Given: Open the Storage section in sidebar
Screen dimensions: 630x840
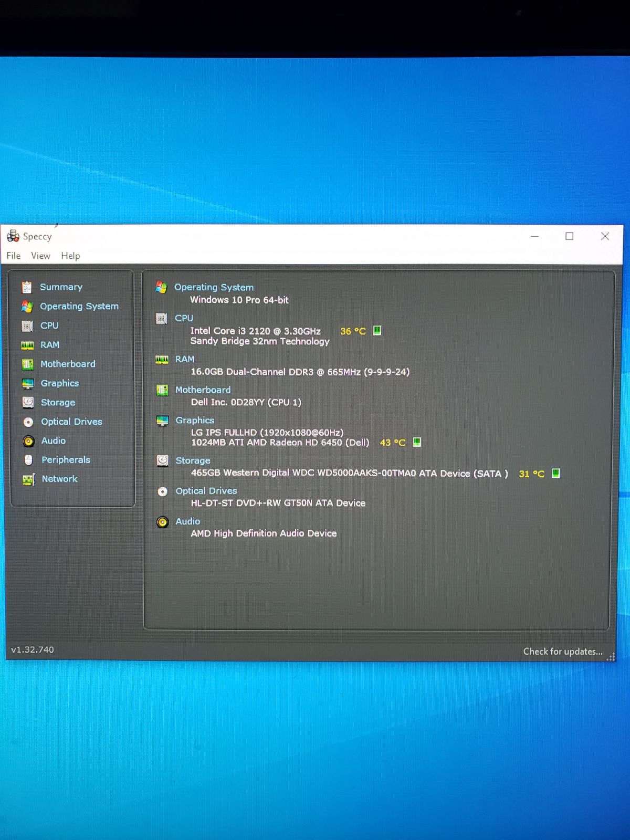Looking at the screenshot, I should [x=58, y=403].
